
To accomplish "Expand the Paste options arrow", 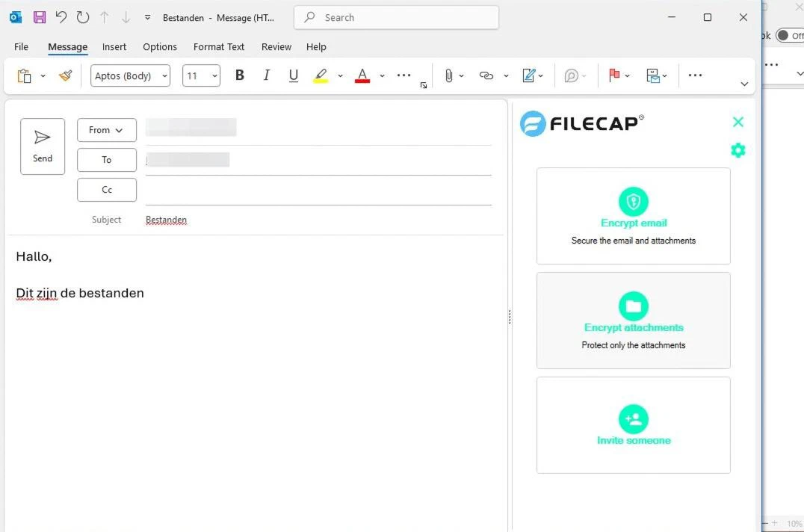I will 43,76.
